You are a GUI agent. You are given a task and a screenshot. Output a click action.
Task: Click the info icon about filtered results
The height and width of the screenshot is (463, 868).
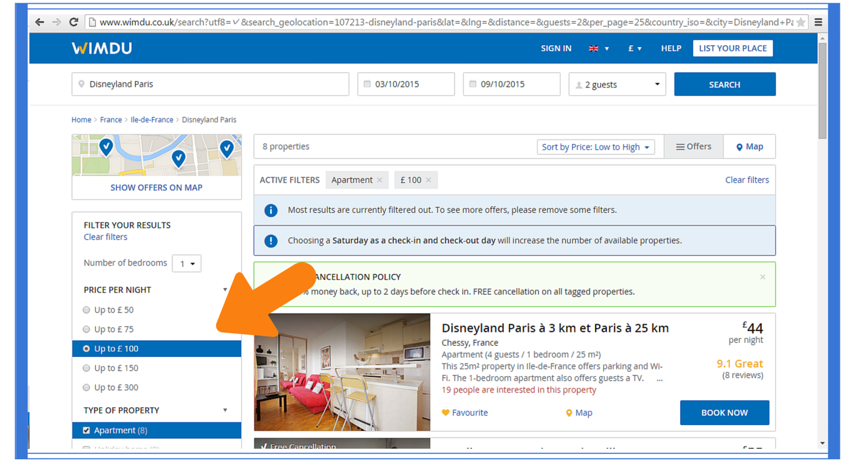(x=271, y=210)
